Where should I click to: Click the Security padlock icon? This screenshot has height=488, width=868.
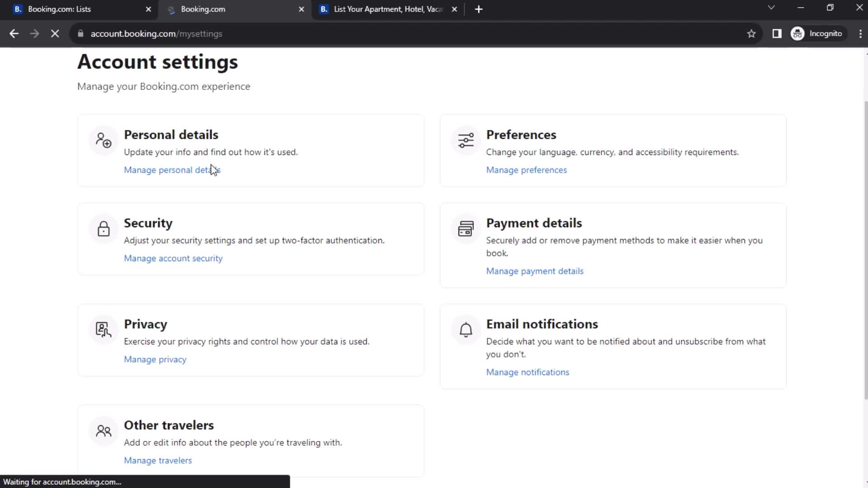click(104, 229)
